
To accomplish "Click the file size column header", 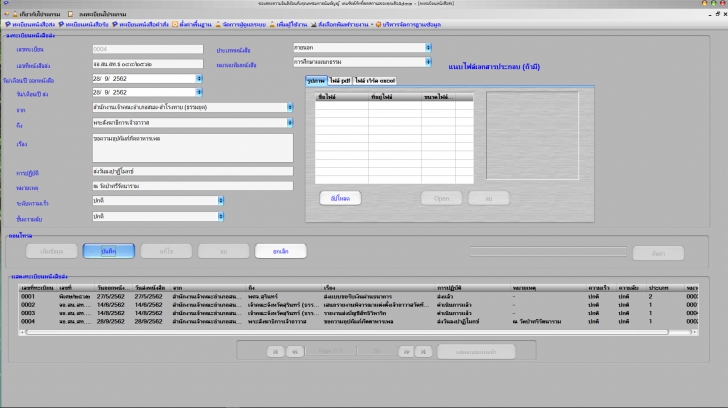I will coord(438,97).
